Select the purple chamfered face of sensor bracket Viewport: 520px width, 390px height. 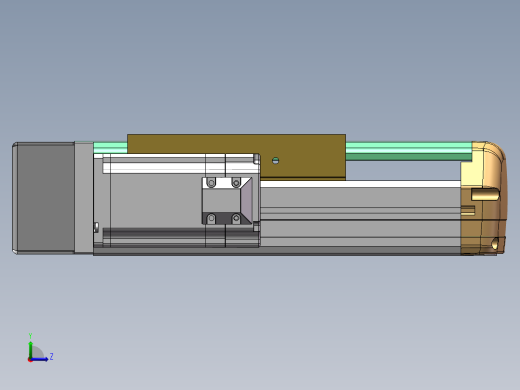pyautogui.click(x=246, y=201)
